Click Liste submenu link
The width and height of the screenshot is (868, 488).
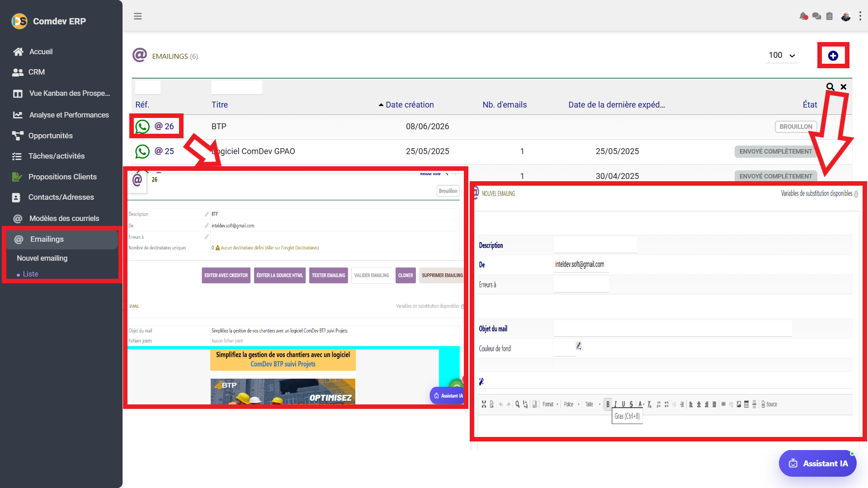31,274
